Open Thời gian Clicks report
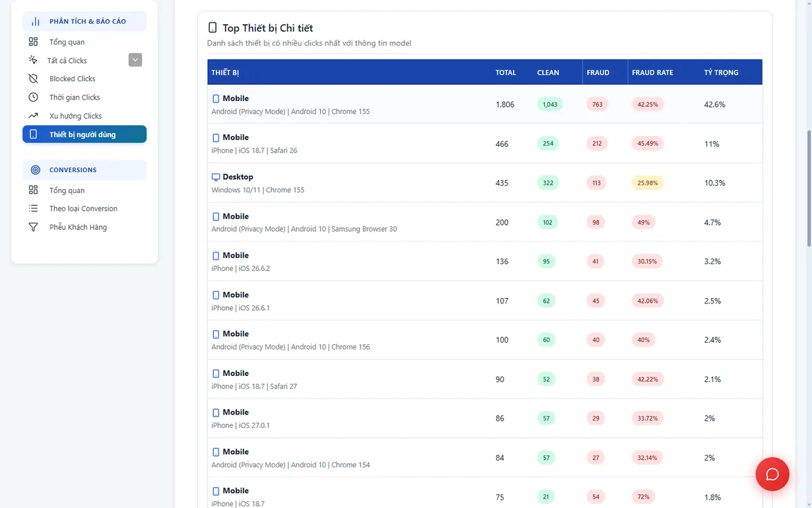Screen dimensions: 812x508 click(x=85, y=97)
